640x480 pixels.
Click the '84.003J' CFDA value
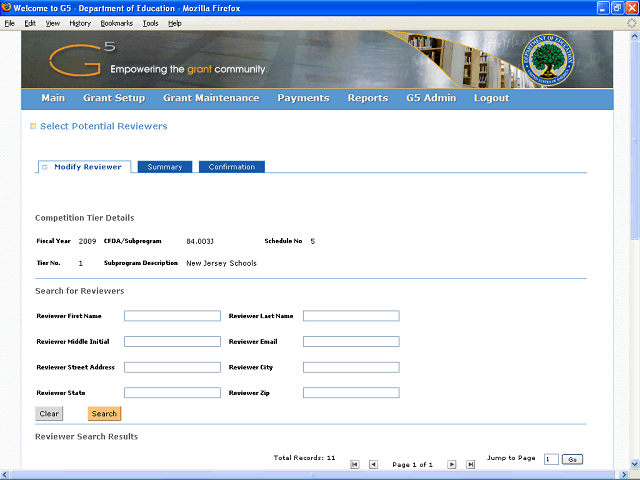pyautogui.click(x=200, y=241)
